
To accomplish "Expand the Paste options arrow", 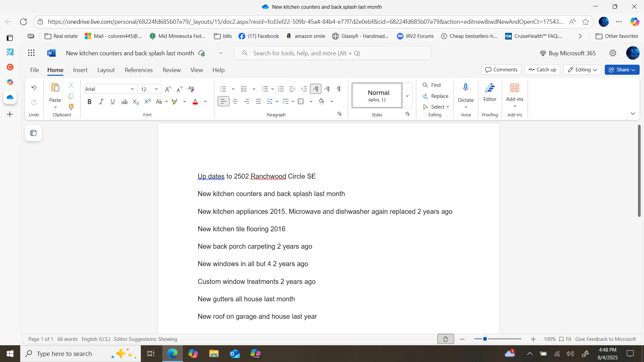I will click(x=55, y=107).
